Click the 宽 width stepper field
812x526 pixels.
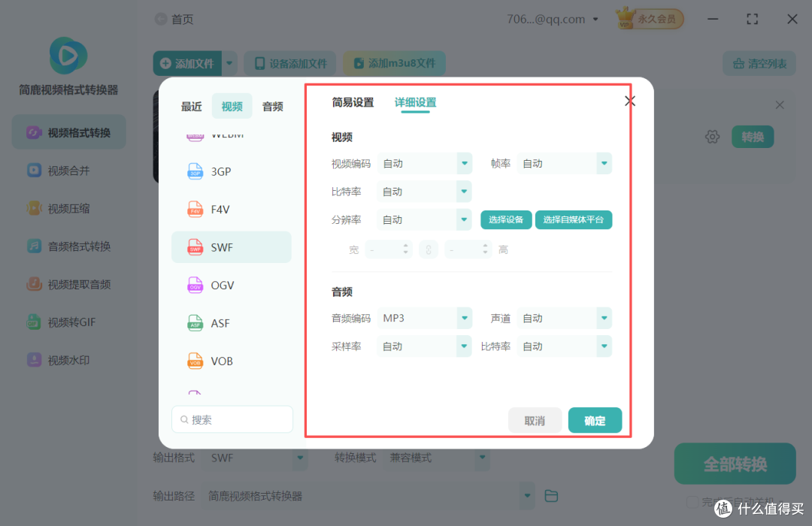(x=389, y=249)
